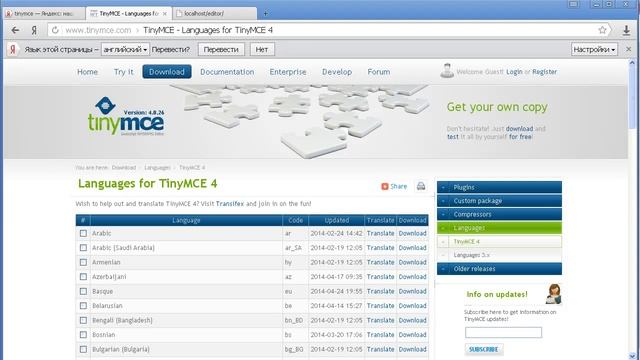Open the Documentation navigation item

click(x=227, y=72)
